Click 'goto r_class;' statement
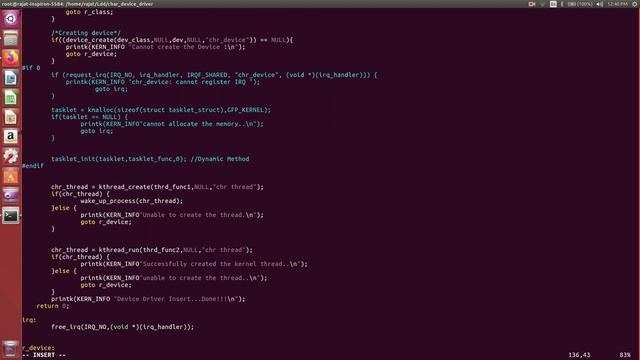The image size is (640, 360). [x=89, y=12]
